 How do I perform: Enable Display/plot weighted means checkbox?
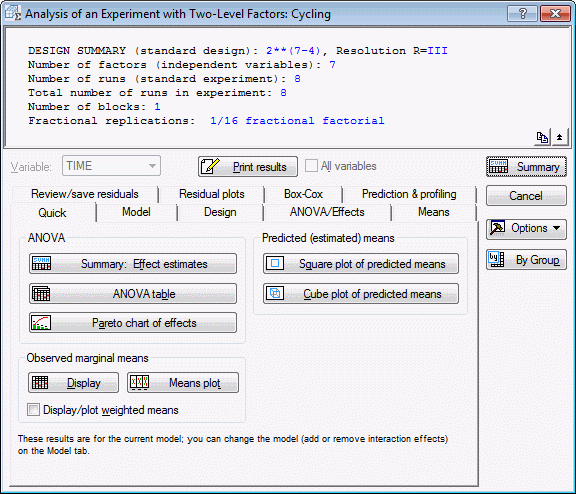coord(33,410)
